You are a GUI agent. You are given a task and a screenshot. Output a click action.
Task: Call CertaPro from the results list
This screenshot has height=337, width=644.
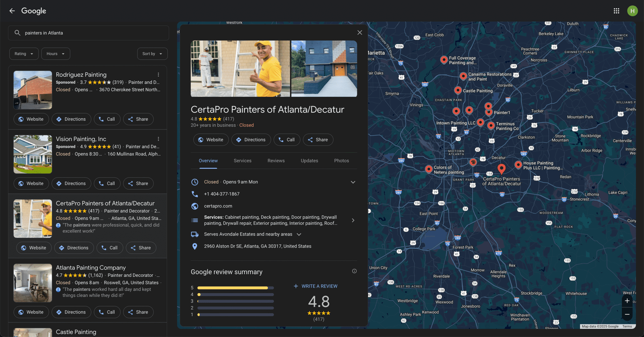tap(110, 248)
